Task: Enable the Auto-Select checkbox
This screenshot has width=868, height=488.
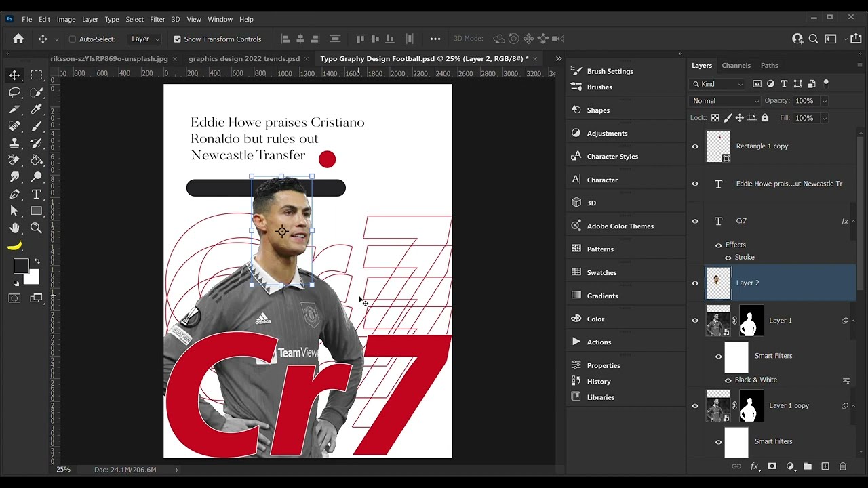Action: [73, 39]
